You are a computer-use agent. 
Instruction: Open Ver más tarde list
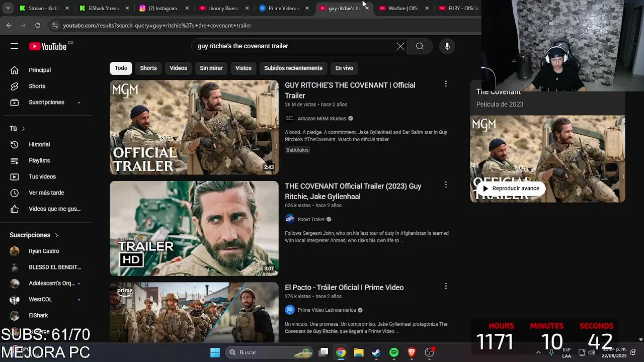pos(46,193)
